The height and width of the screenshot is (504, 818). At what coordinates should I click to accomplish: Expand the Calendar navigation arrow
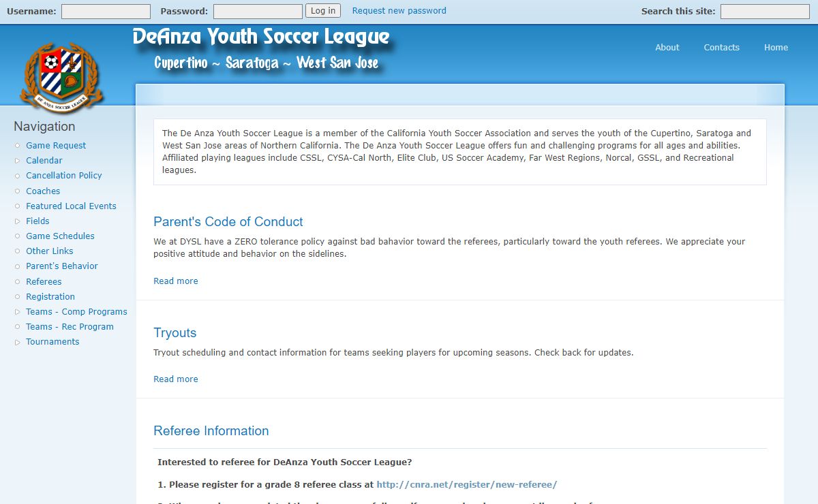click(x=18, y=161)
